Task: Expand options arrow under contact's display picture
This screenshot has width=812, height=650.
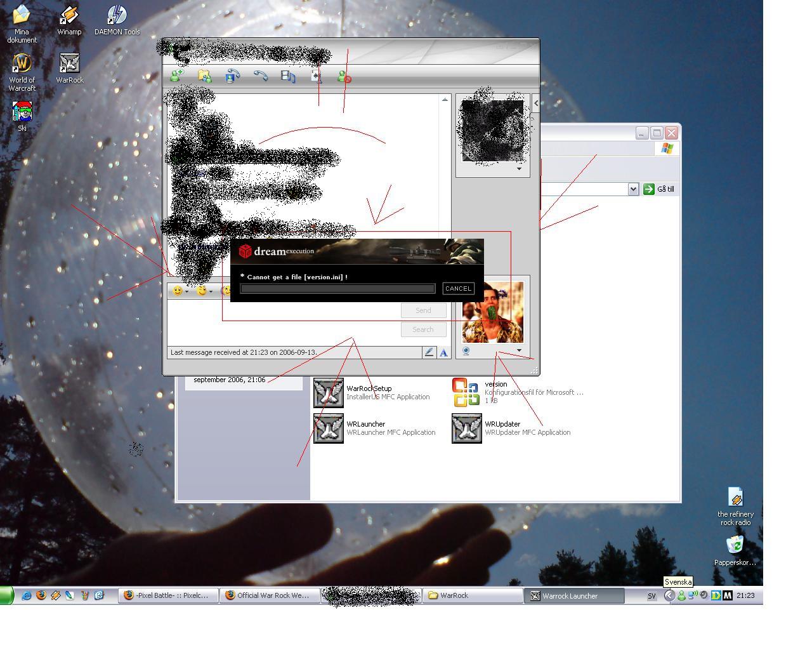Action: point(519,169)
